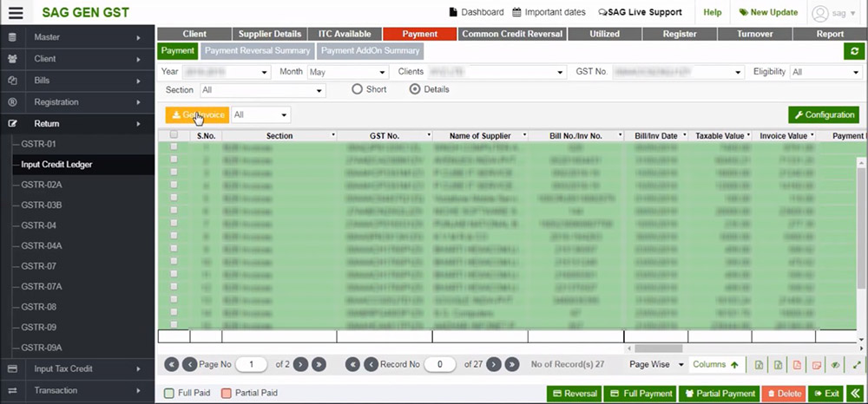Viewport: 868px width, 404px height.
Task: Click the Dashboard icon link
Action: (x=453, y=12)
